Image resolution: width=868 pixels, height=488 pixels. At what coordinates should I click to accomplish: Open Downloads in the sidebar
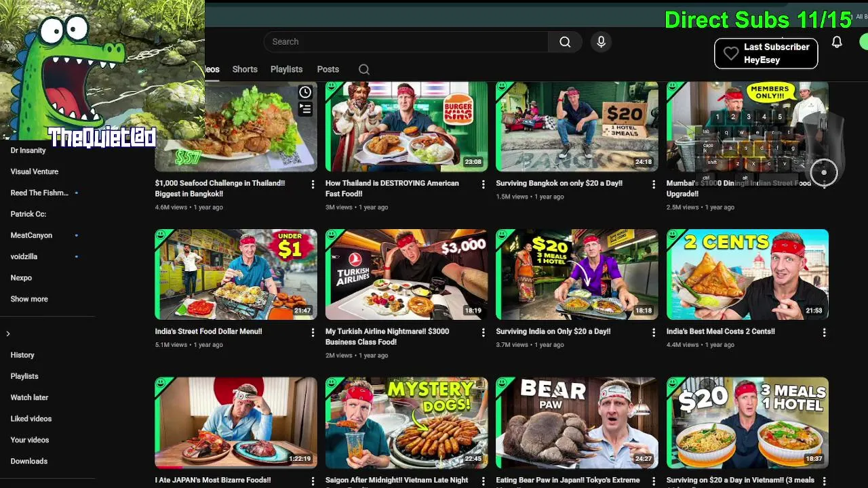coord(29,461)
